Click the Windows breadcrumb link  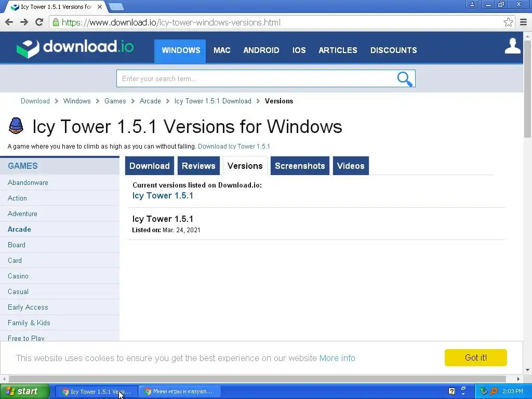(77, 101)
